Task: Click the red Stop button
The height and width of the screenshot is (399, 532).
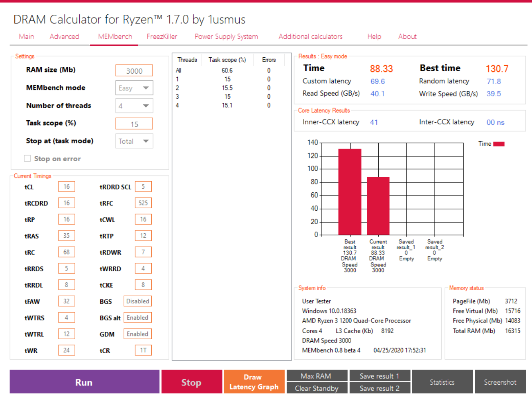Action: pos(192,382)
